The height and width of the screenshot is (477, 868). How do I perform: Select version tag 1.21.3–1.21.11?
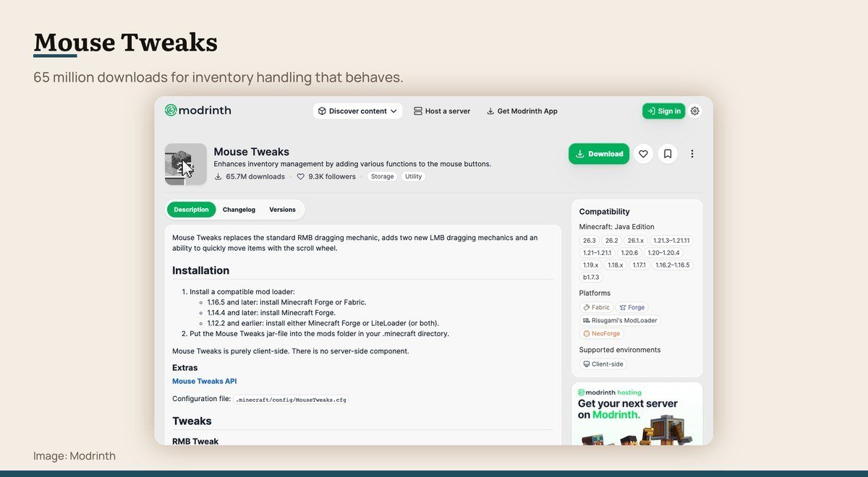pos(671,241)
